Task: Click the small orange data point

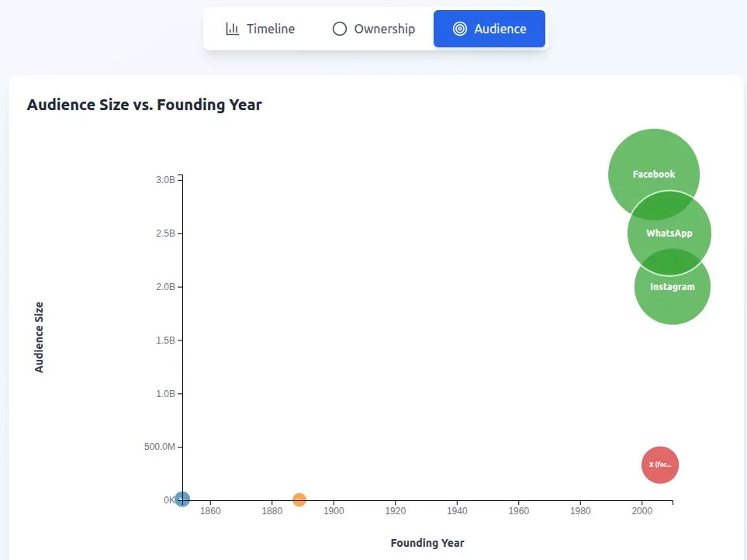Action: point(299,500)
